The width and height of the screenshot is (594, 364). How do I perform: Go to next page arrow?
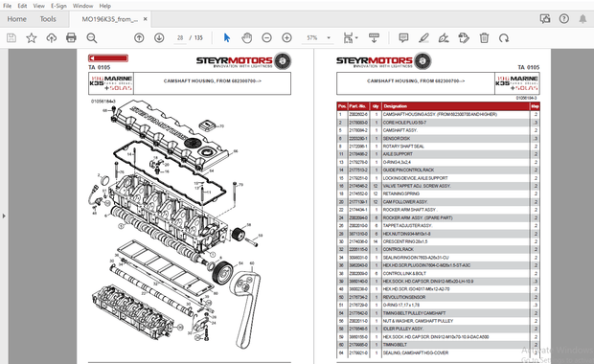click(x=159, y=38)
